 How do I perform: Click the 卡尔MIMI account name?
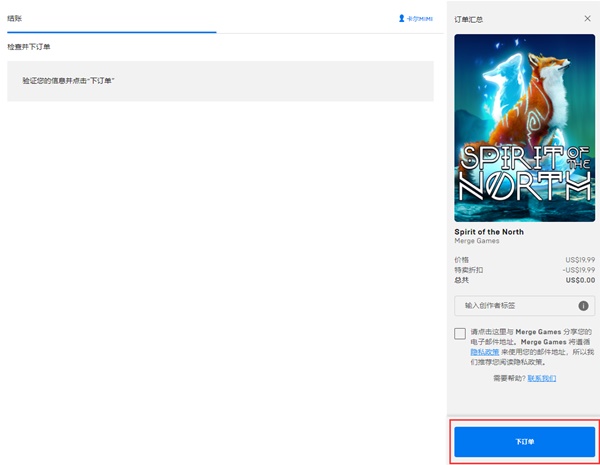(420, 19)
